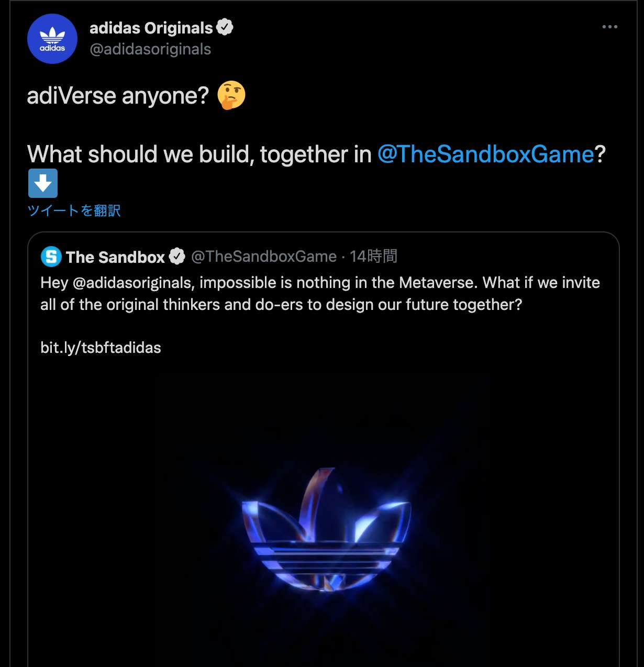Image resolution: width=644 pixels, height=667 pixels.
Task: Open the glowing adidas trefoil media preview
Action: 324,529
